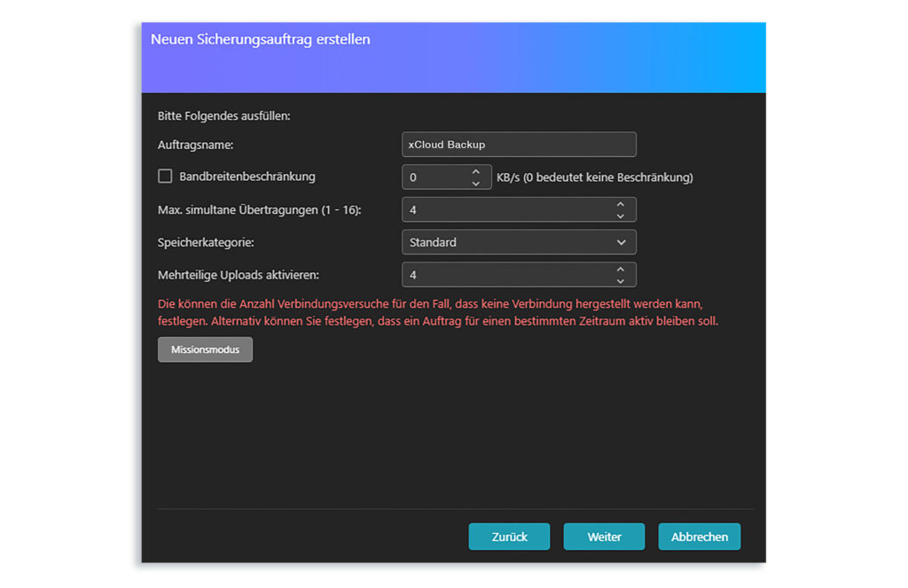Image resolution: width=908 pixels, height=588 pixels.
Task: Click inside the Auftragsname field
Action: pyautogui.click(x=519, y=144)
